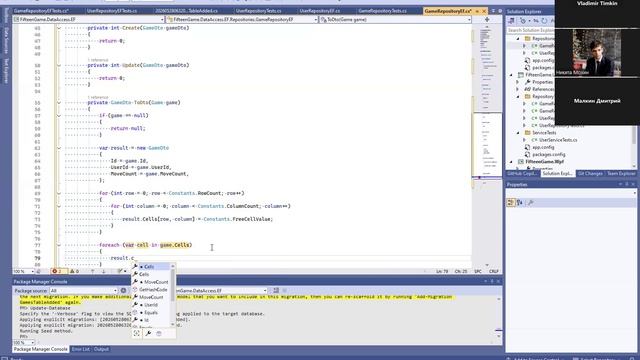Screen dimensions: 640x360
Task: Click the pending changes filter icon
Action: point(523,21)
